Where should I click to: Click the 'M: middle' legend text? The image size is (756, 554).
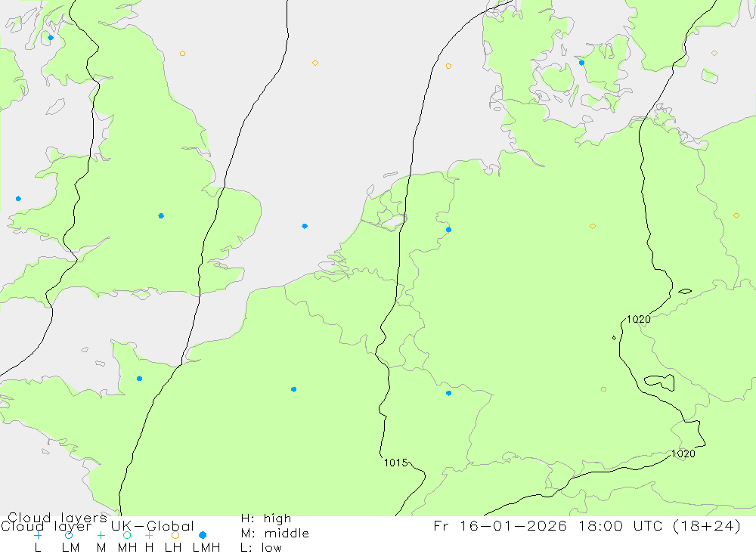275,534
